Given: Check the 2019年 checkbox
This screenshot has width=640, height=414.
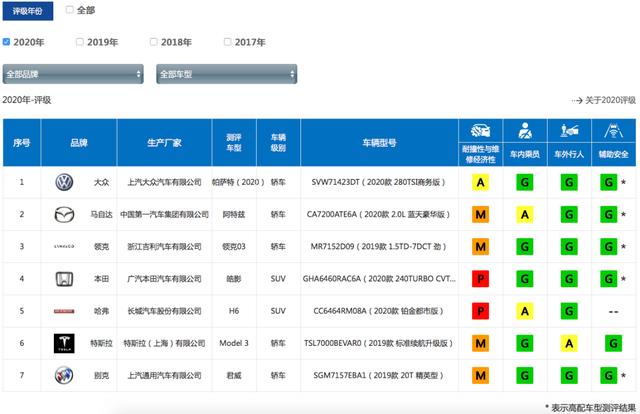Looking at the screenshot, I should pyautogui.click(x=80, y=42).
